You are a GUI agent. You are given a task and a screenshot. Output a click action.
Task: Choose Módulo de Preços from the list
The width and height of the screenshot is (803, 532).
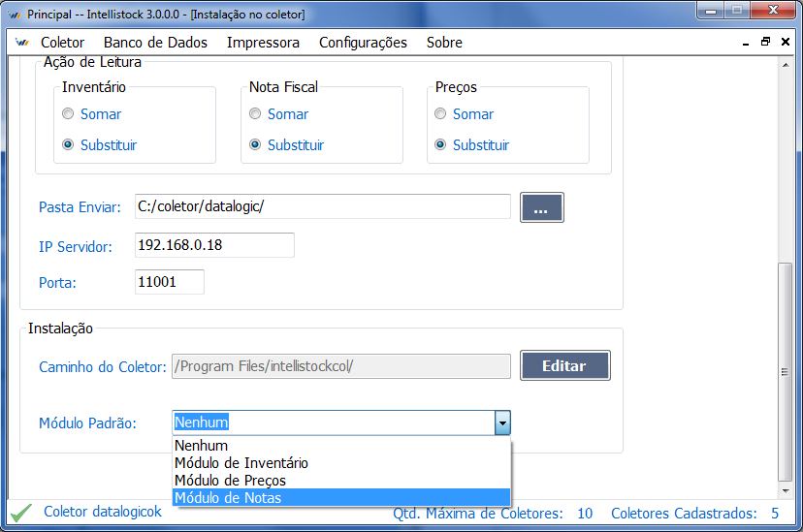[x=341, y=481]
